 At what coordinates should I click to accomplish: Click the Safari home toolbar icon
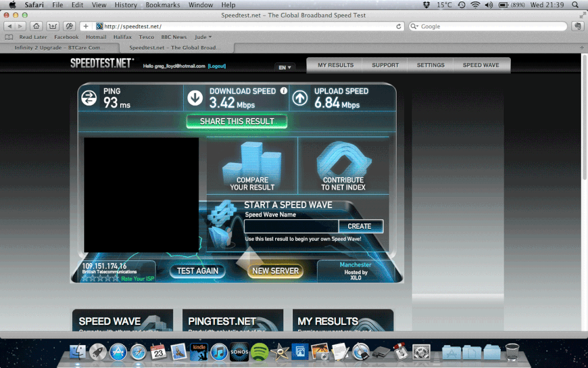point(36,27)
